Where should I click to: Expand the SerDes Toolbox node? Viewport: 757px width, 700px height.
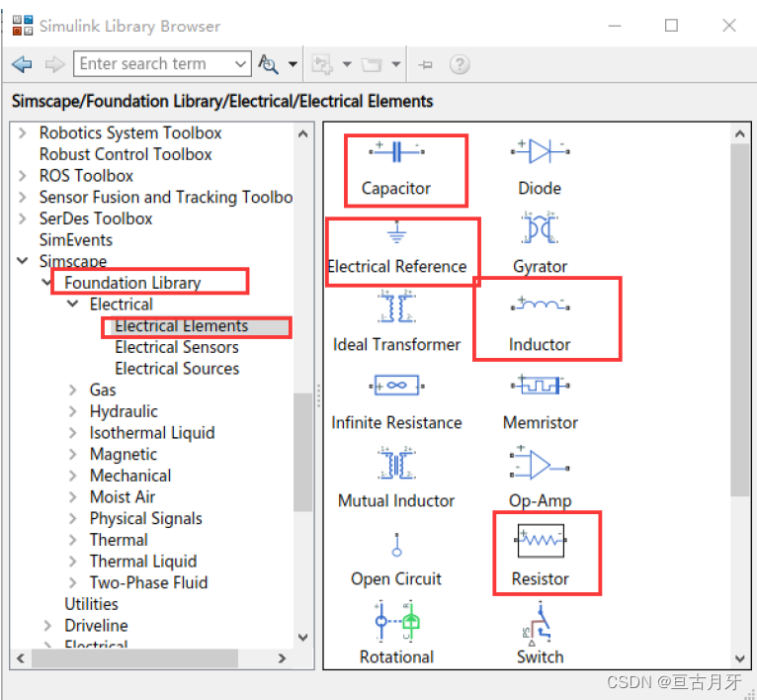(x=22, y=219)
